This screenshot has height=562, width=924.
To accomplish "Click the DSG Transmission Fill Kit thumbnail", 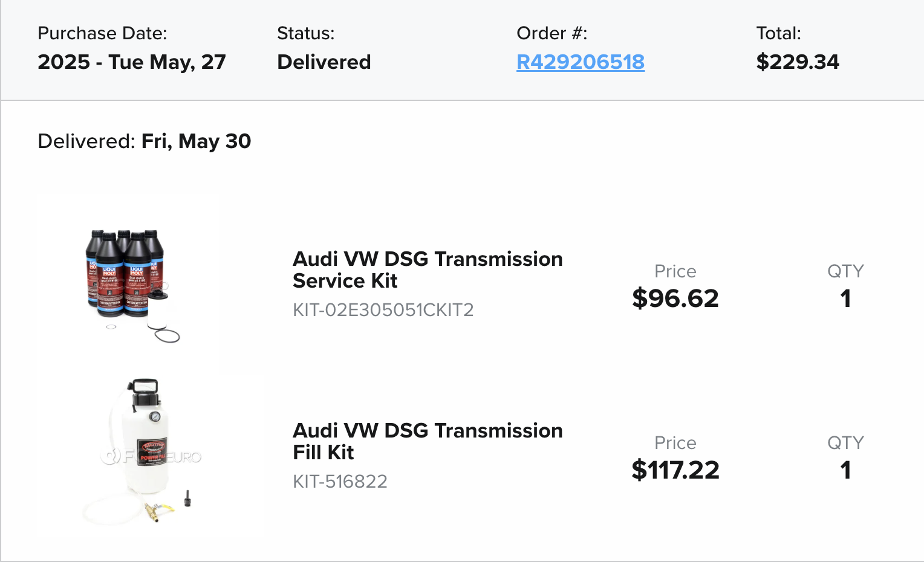I will click(150, 452).
